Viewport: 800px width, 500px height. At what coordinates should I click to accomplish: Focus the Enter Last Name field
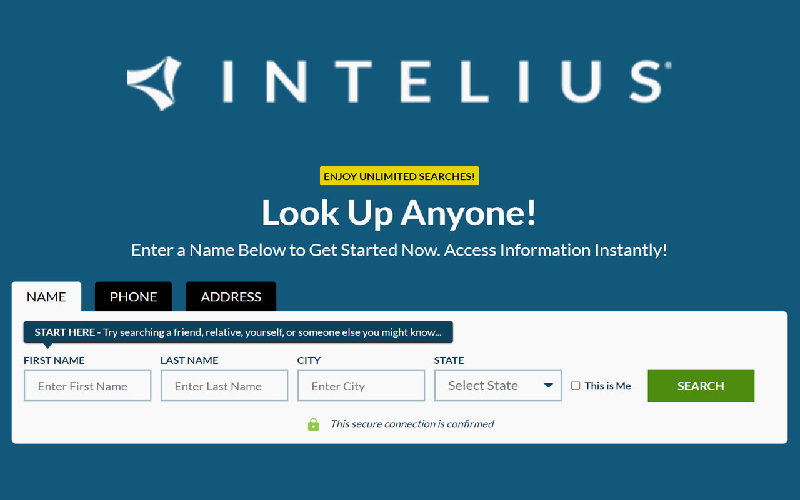point(224,386)
